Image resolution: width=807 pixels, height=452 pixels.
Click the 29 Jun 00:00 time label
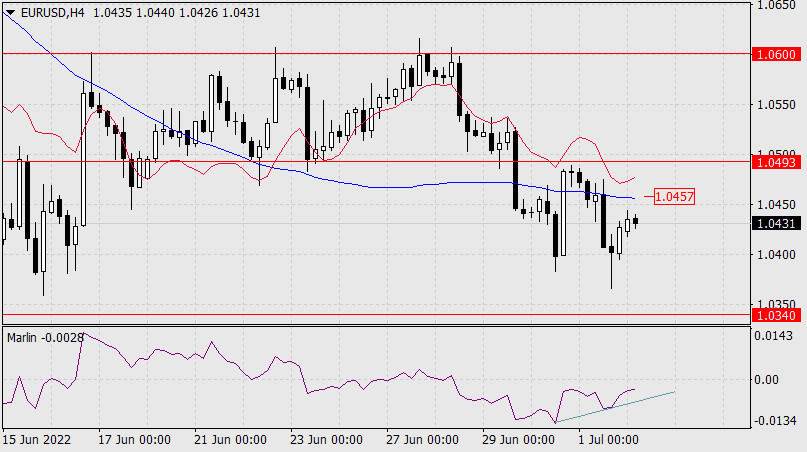(x=518, y=440)
